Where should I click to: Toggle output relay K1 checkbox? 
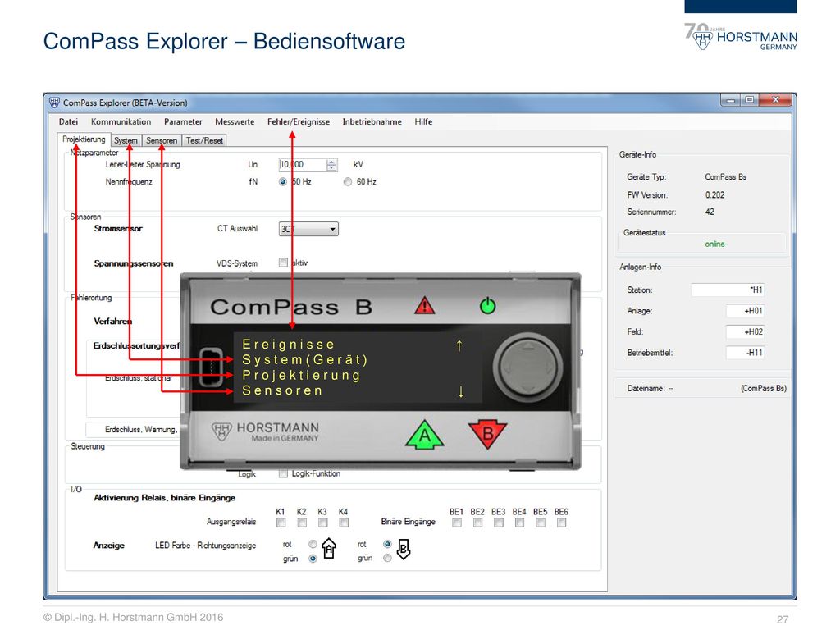tap(281, 523)
